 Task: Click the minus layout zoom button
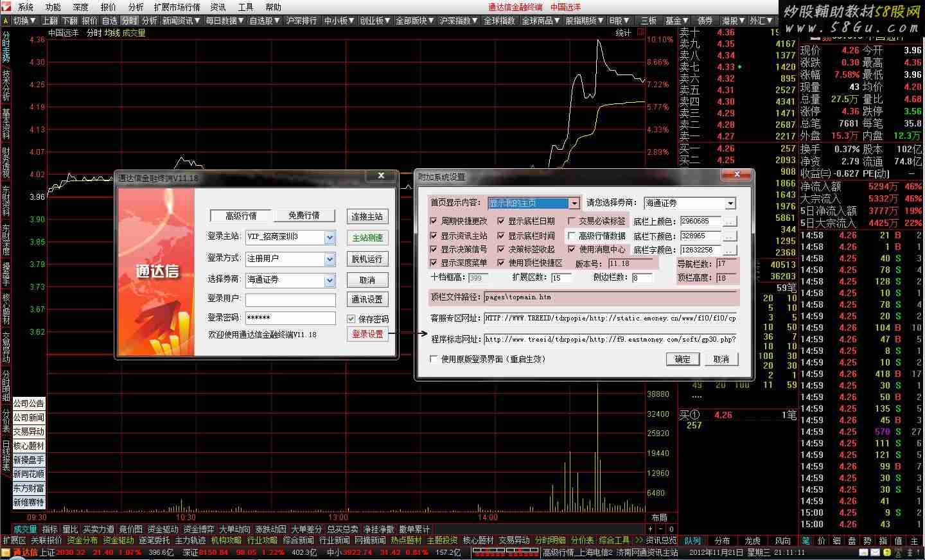pos(660,529)
